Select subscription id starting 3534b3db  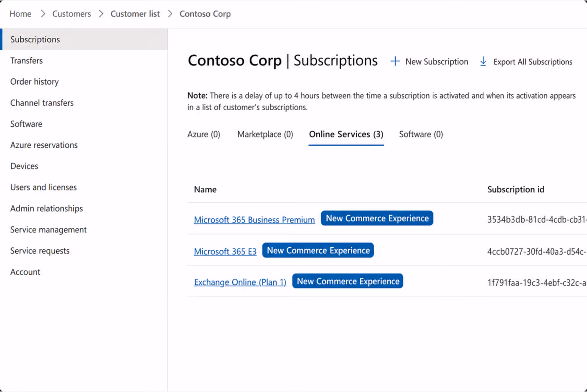(x=537, y=219)
